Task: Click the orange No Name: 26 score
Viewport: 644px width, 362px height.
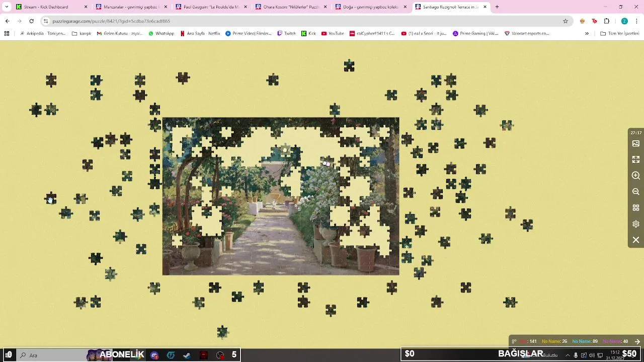Action: 554,341
